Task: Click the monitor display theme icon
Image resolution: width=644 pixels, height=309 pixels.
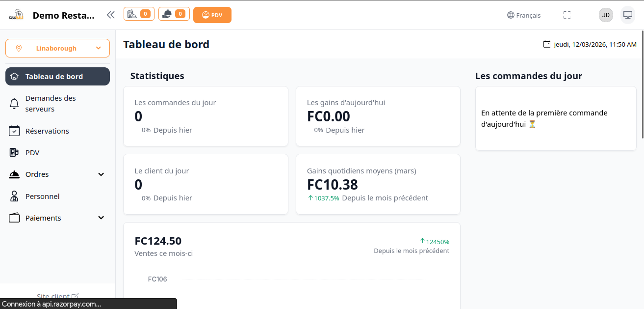Action: point(627,15)
